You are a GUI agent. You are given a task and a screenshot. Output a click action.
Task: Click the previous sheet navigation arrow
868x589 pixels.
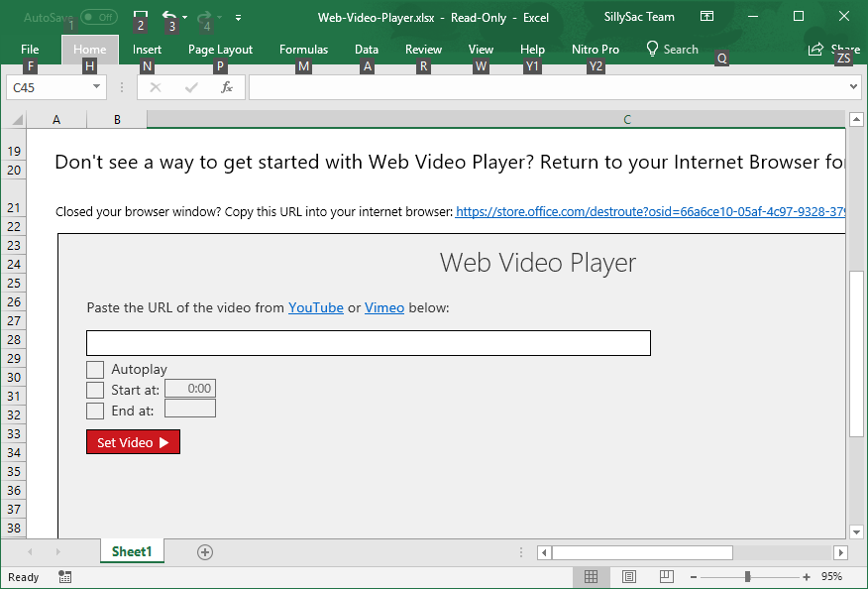(x=30, y=552)
